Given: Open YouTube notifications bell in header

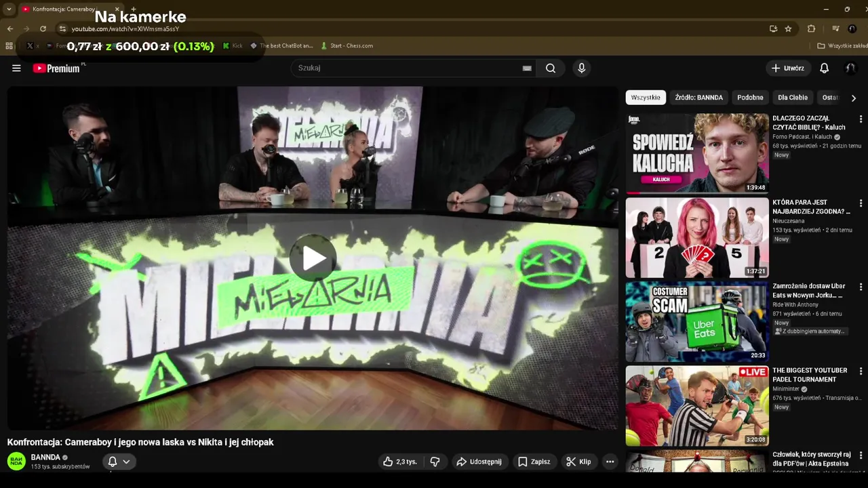Looking at the screenshot, I should [824, 68].
